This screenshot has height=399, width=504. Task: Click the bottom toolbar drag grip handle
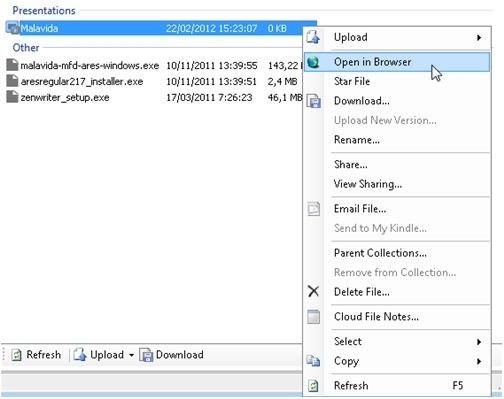(x=4, y=355)
